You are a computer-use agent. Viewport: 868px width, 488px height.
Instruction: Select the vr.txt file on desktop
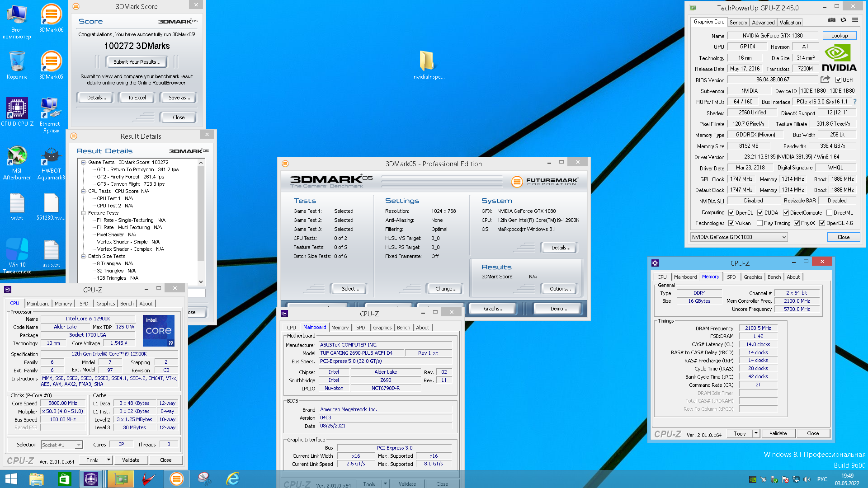tap(17, 207)
